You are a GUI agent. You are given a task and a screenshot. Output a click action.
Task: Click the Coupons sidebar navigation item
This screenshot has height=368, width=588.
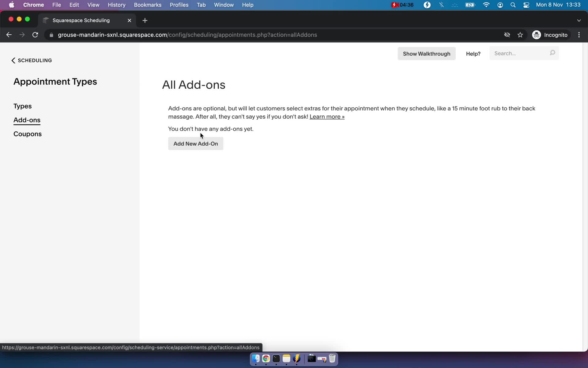tap(28, 133)
